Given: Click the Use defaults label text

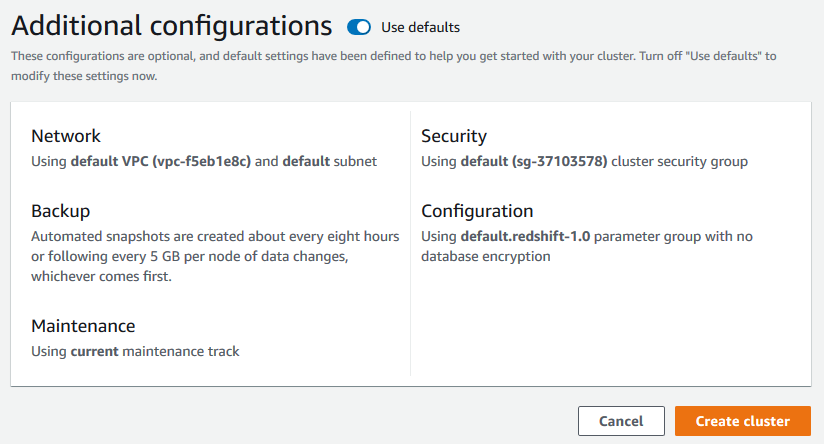Looking at the screenshot, I should (420, 27).
